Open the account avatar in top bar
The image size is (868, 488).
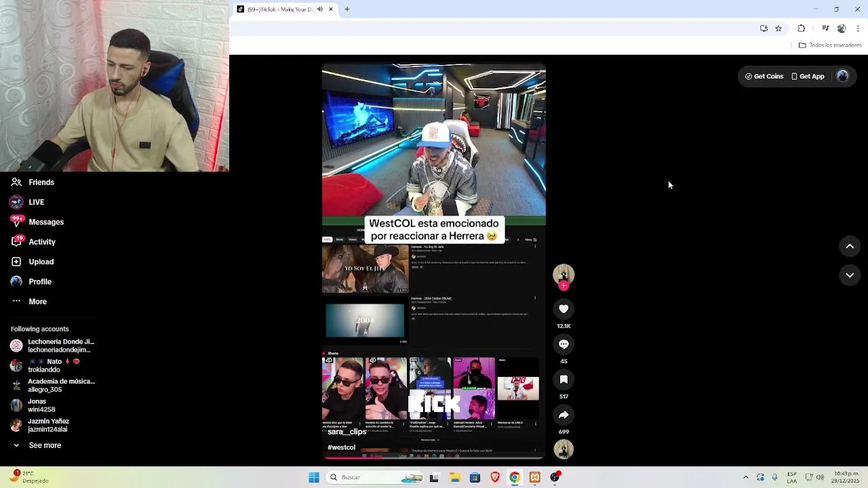[843, 77]
